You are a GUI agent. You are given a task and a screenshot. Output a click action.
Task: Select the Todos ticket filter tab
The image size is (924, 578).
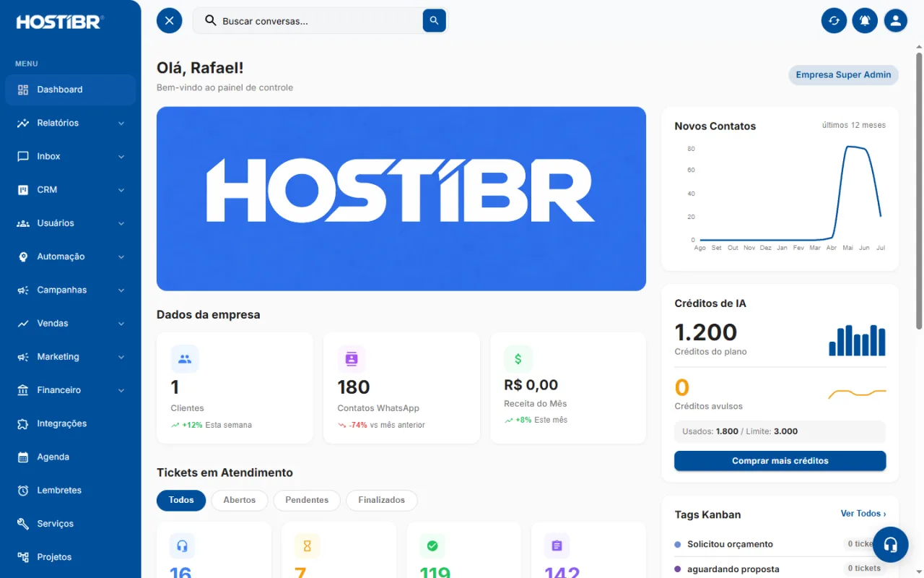pos(181,500)
